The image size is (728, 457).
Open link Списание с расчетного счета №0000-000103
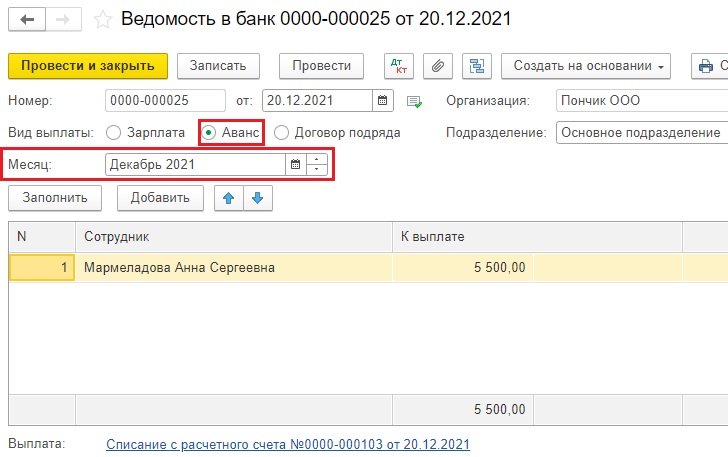point(288,444)
